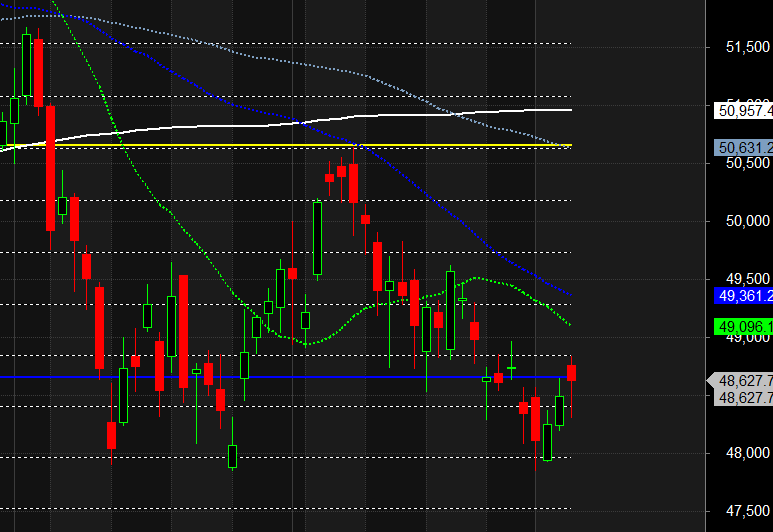Click the 49,500 price axis label
The width and height of the screenshot is (773, 532).
point(748,279)
